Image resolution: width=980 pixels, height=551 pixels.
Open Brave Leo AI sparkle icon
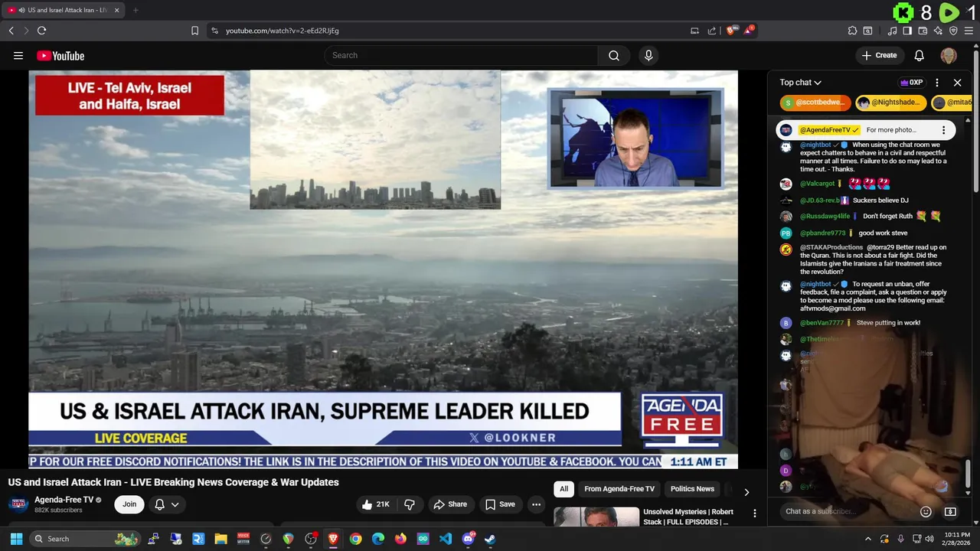(938, 31)
